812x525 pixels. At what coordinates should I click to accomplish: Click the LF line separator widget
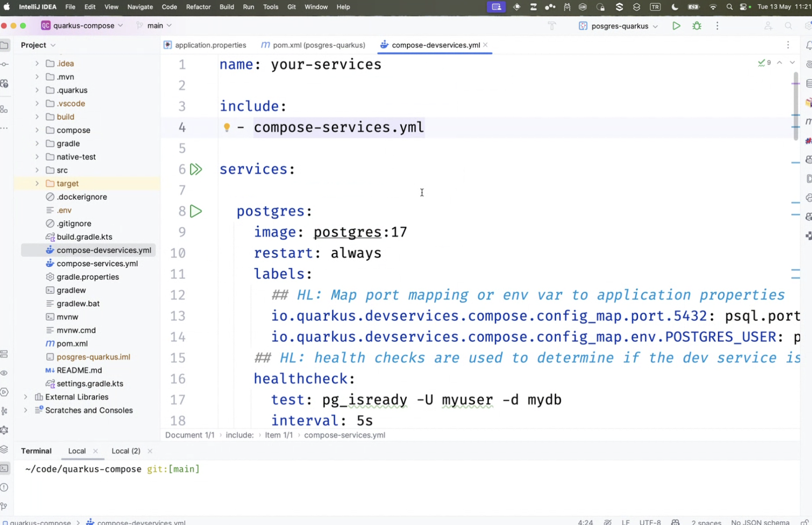tap(625, 522)
